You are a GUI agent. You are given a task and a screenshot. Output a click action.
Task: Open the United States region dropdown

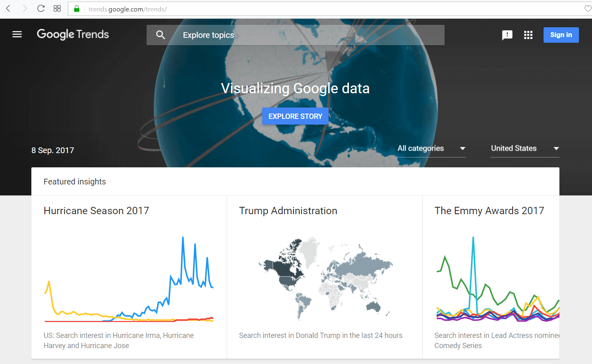524,149
